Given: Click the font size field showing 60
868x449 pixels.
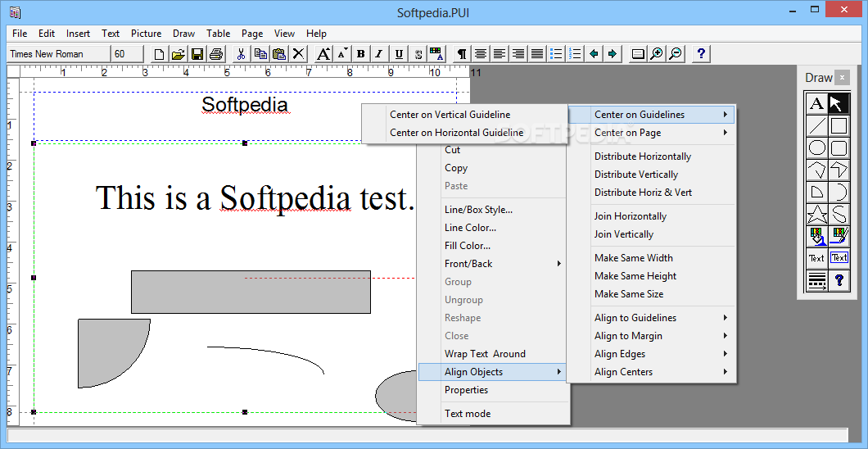Looking at the screenshot, I should (x=128, y=54).
